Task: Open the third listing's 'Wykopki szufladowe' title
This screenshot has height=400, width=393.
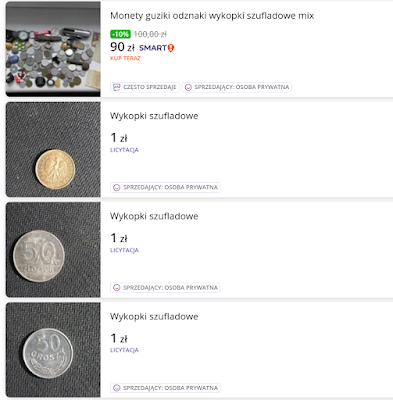Action: point(154,216)
